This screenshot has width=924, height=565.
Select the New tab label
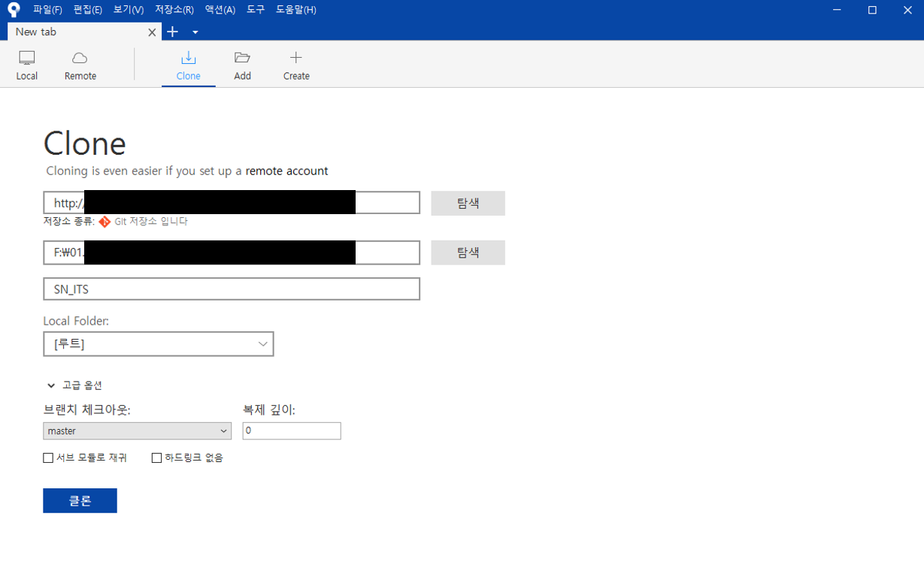(36, 32)
